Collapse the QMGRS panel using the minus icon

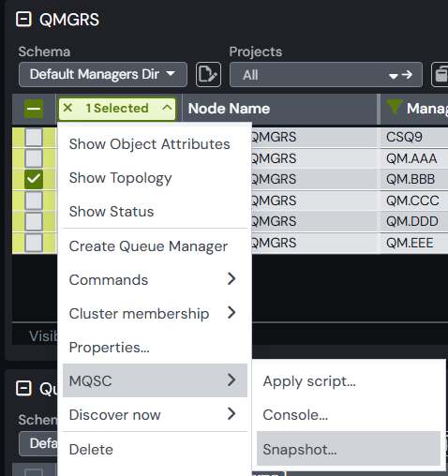tap(23, 20)
